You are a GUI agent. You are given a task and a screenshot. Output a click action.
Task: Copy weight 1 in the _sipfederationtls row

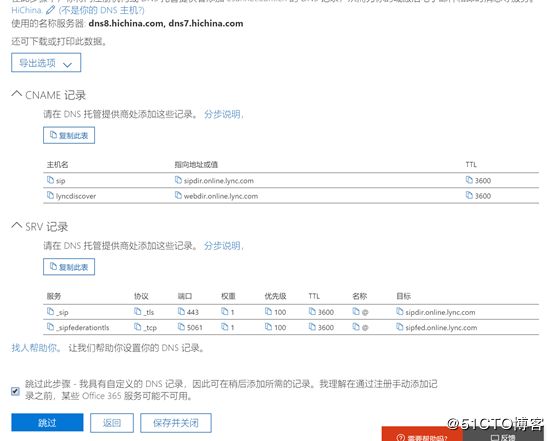point(225,327)
